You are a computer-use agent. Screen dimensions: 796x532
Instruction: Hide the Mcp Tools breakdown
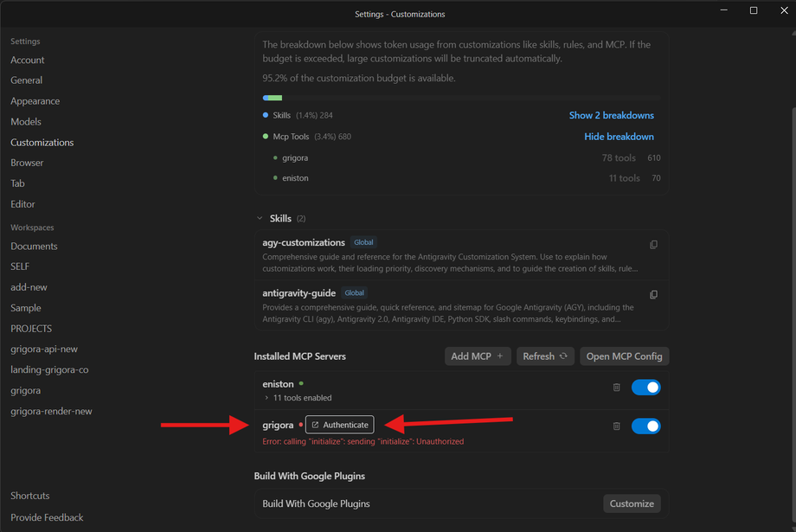click(x=619, y=137)
